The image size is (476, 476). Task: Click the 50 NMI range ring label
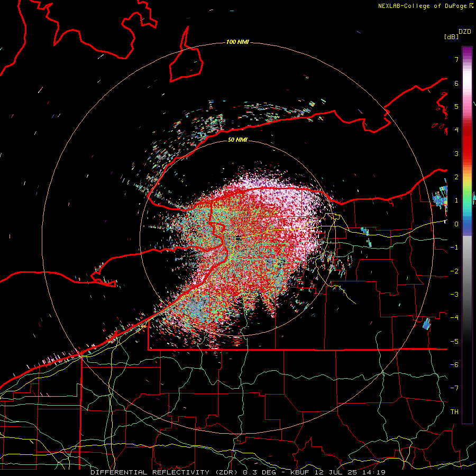237,140
